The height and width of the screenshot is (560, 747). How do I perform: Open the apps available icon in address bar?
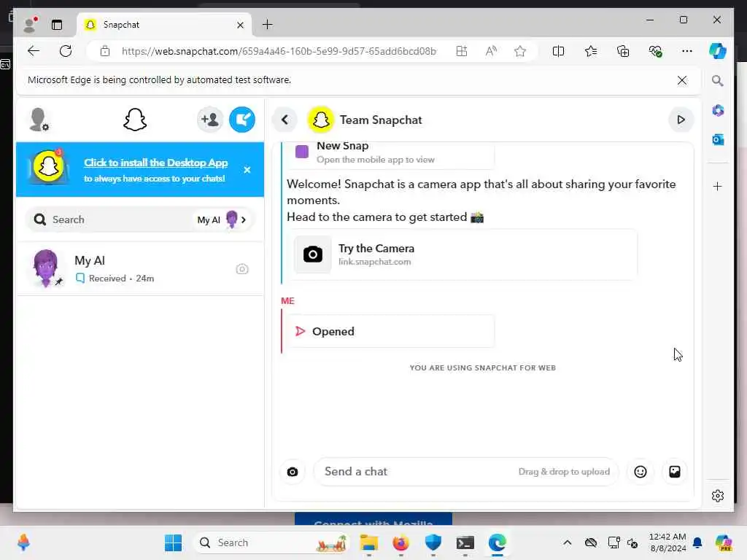tap(461, 51)
